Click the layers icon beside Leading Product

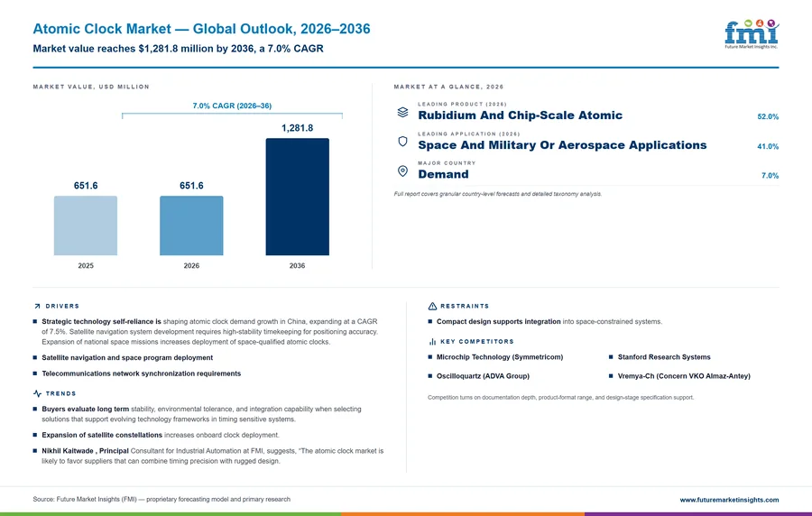(x=402, y=112)
